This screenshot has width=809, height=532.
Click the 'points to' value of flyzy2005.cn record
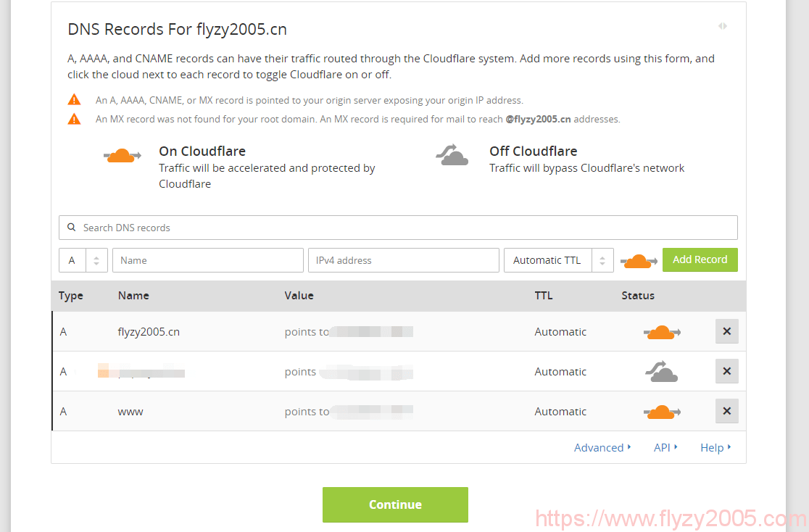349,332
